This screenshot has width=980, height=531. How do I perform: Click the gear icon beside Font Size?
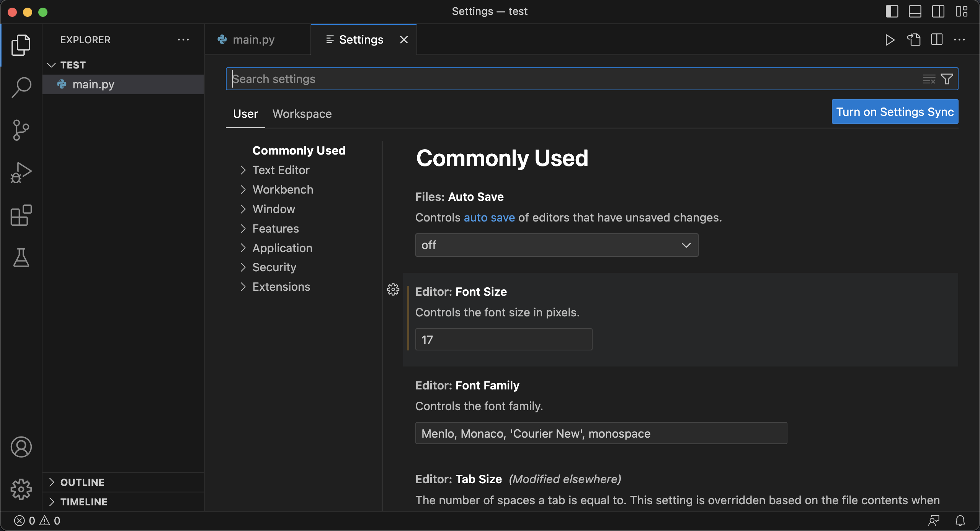click(x=393, y=290)
